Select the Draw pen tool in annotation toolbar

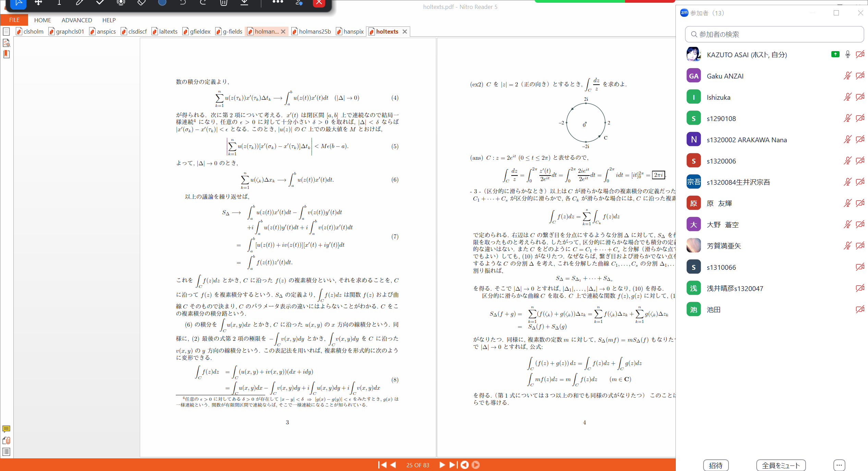click(80, 3)
